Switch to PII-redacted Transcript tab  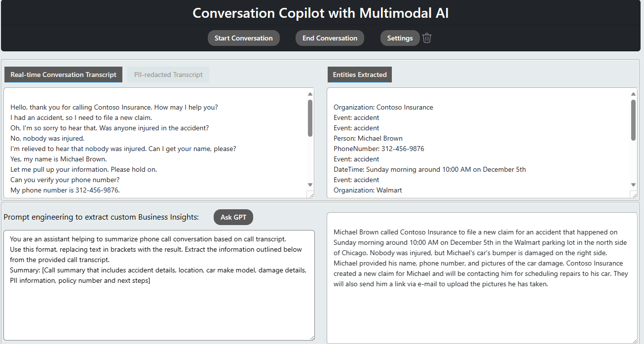[x=168, y=75]
